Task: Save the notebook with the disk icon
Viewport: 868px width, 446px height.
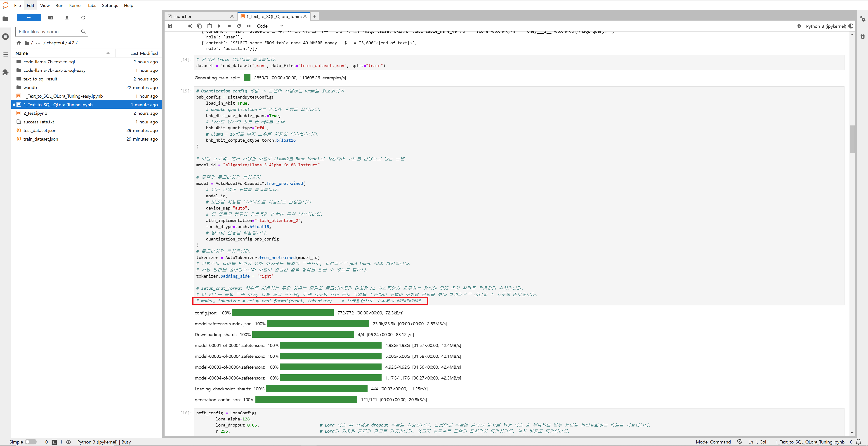Action: tap(170, 26)
